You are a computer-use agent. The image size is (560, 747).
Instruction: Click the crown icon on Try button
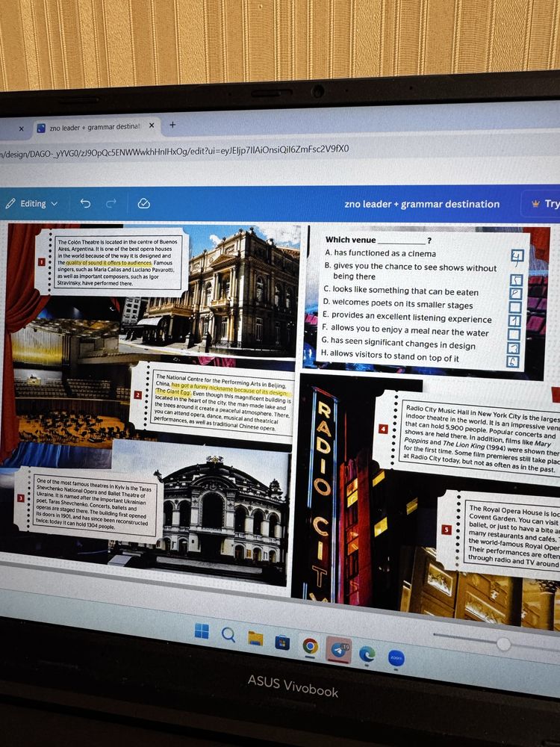[535, 204]
